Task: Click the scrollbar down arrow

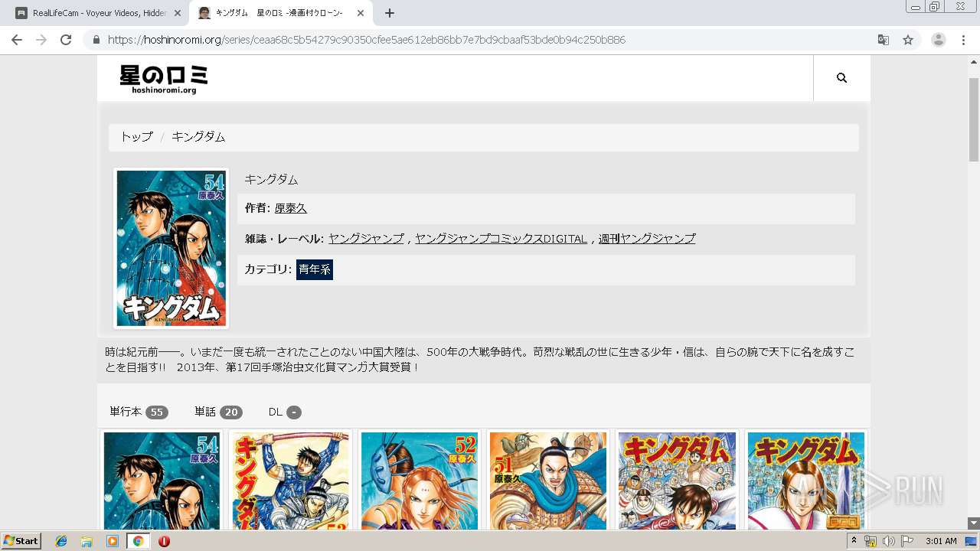Action: 974,523
